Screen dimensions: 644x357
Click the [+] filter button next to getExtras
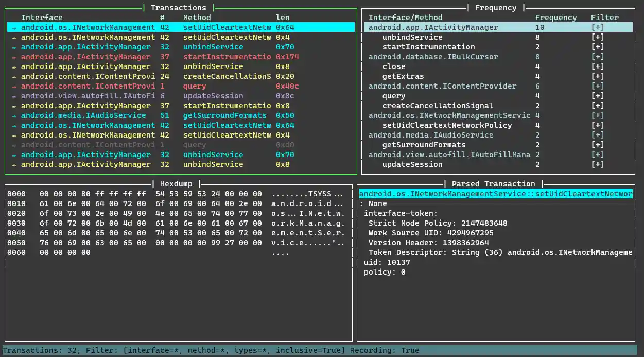coord(598,76)
